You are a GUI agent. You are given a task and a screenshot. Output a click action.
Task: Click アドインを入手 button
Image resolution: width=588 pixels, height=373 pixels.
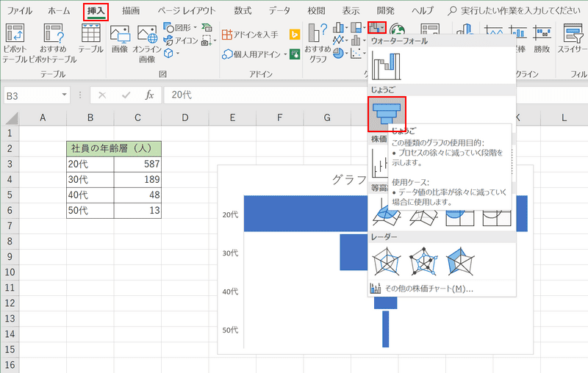[x=250, y=35]
